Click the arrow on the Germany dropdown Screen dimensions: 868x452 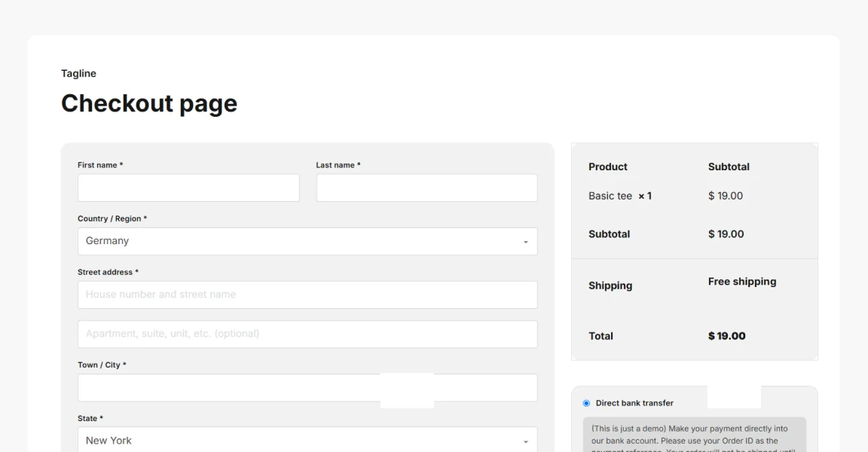[x=525, y=242]
